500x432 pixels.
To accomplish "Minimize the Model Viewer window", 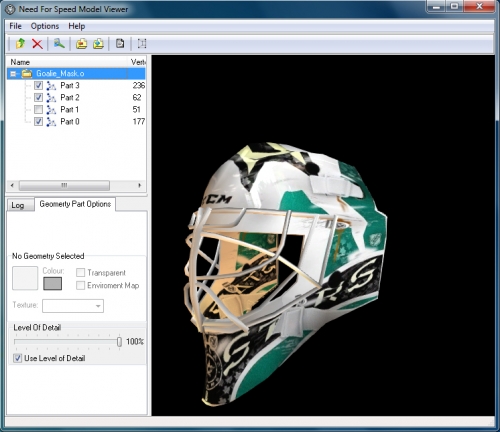I will coord(437,6).
